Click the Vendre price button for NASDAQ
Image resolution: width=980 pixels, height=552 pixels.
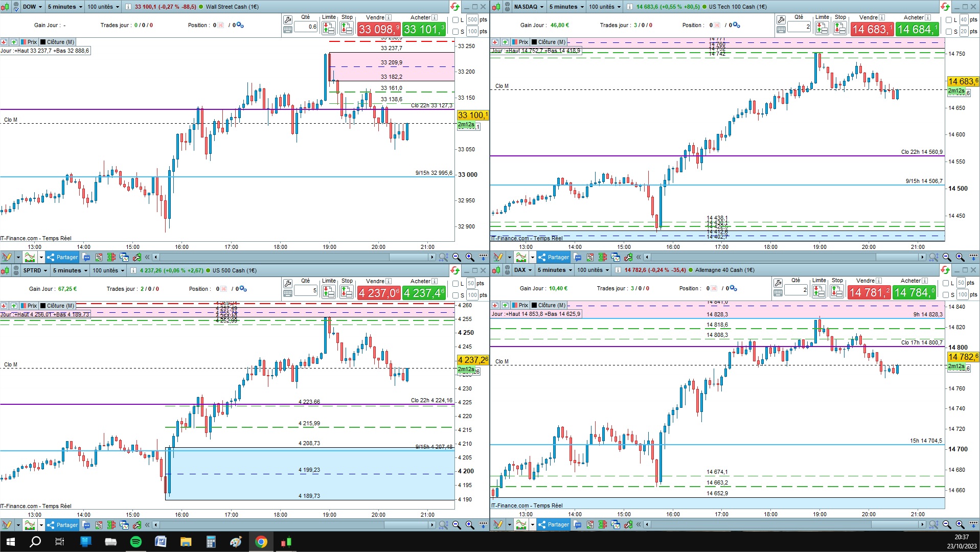coord(872,29)
